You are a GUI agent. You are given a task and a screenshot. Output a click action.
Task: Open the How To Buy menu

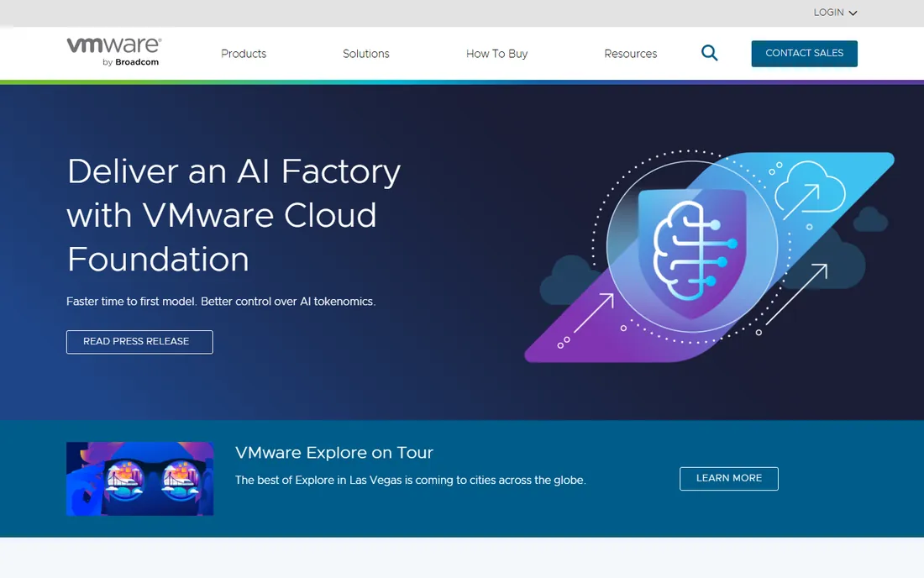point(496,54)
